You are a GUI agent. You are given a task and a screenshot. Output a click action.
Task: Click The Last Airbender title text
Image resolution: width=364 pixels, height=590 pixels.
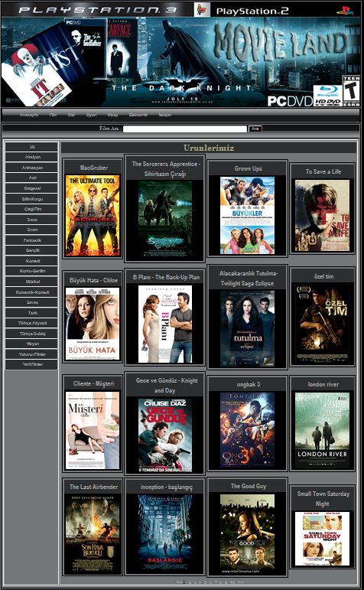point(93,487)
